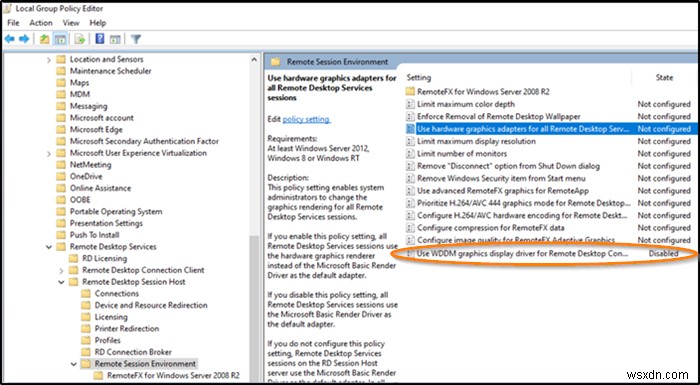This screenshot has height=385, width=700.
Task: Click the Forward arrow toolbar icon
Action: pos(24,39)
